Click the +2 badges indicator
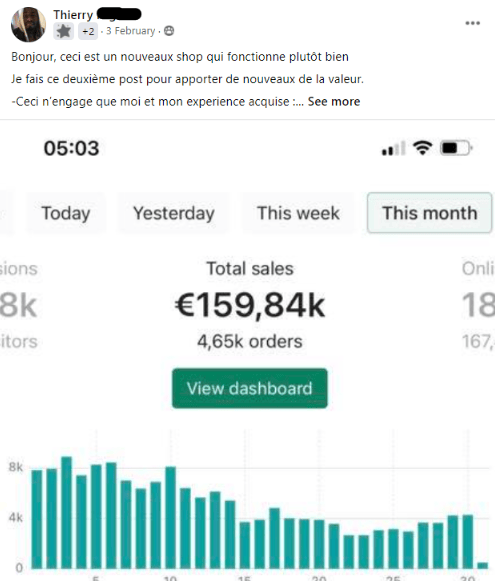This screenshot has width=495, height=581. [x=88, y=31]
